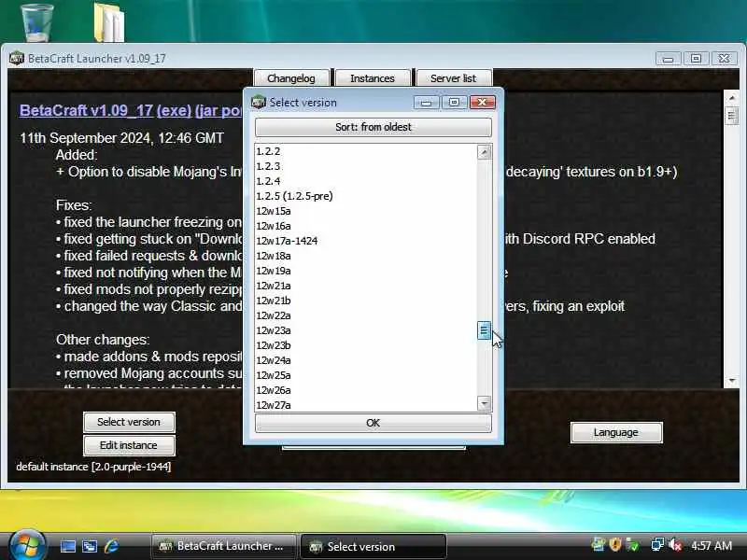Click the first system tray icon
Viewport: 747px width, 560px height.
click(x=599, y=544)
